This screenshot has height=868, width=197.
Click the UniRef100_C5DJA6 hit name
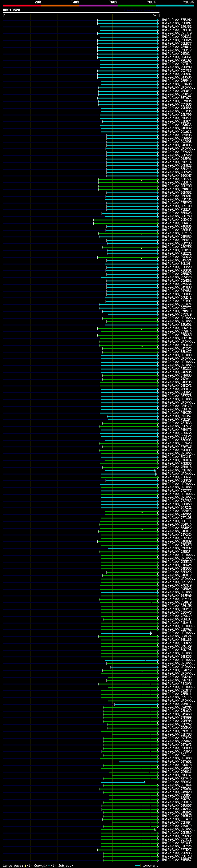pos(176,470)
